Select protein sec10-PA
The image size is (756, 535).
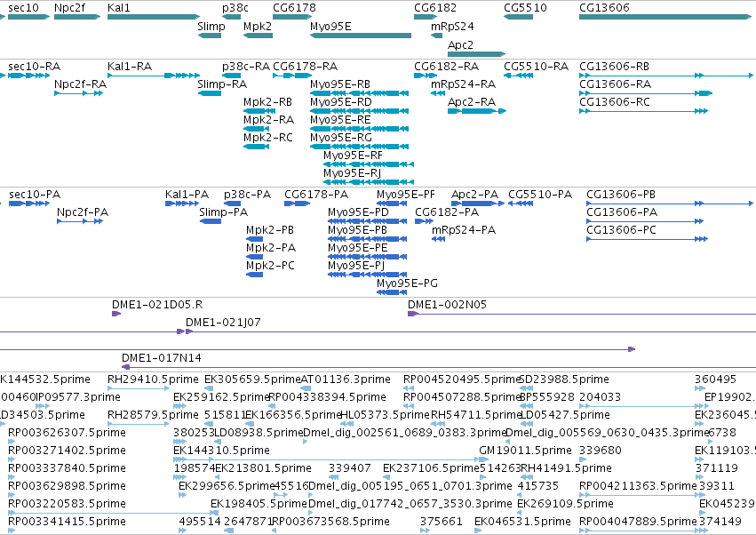(35, 195)
